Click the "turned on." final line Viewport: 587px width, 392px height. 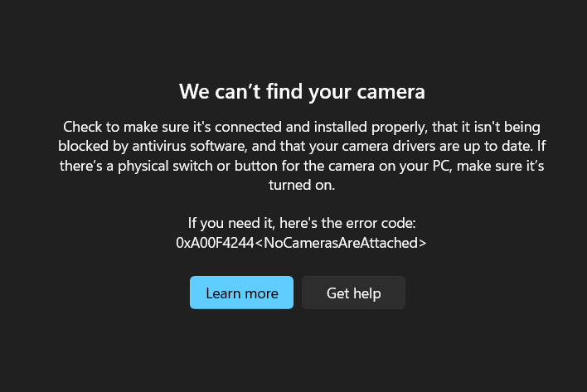pyautogui.click(x=302, y=185)
